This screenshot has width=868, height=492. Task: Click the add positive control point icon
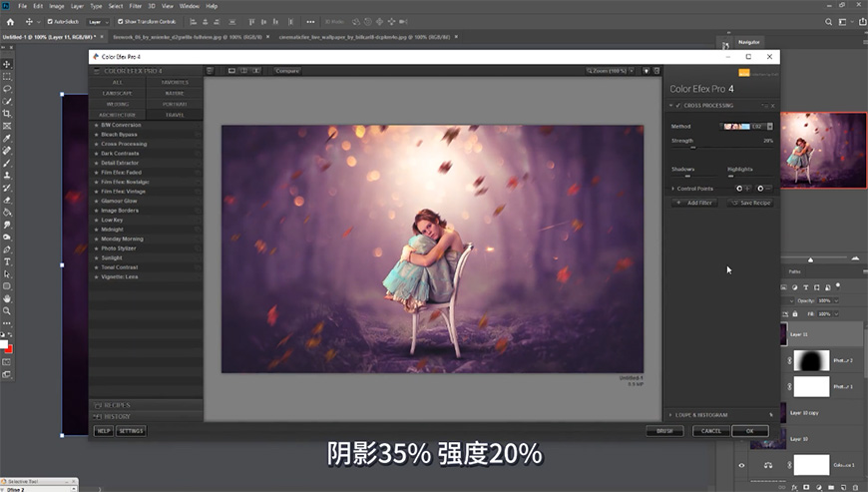743,189
